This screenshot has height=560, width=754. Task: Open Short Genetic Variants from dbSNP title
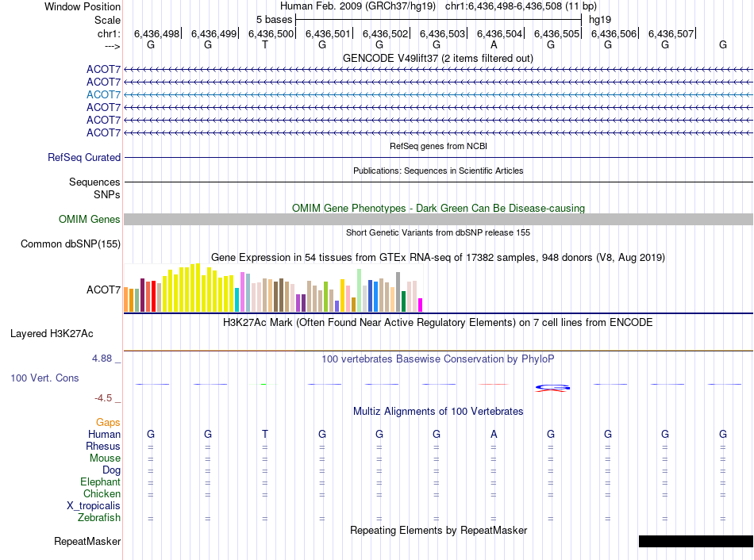(x=438, y=232)
